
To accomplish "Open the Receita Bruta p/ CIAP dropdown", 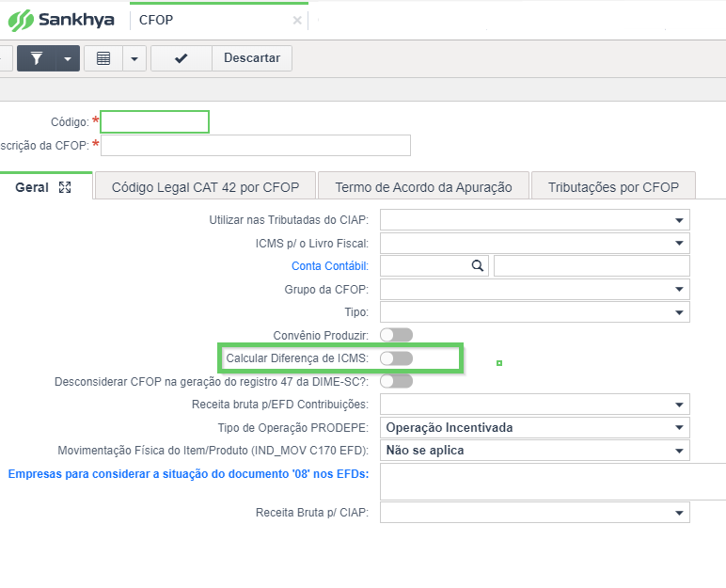I will pyautogui.click(x=535, y=513).
